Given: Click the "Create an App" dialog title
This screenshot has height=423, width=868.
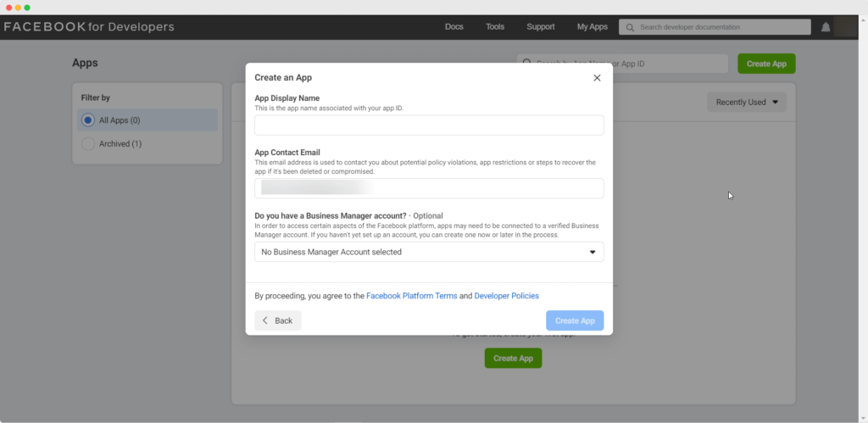Looking at the screenshot, I should (283, 78).
